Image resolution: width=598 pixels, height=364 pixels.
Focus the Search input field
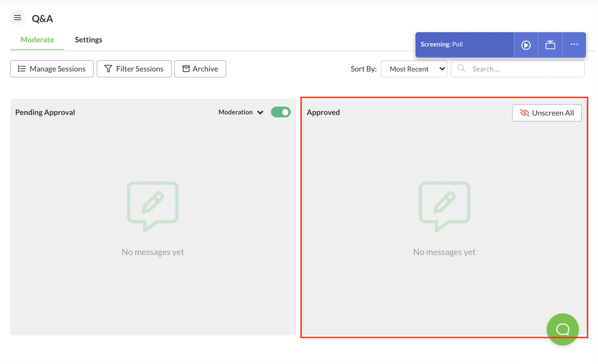tap(518, 69)
